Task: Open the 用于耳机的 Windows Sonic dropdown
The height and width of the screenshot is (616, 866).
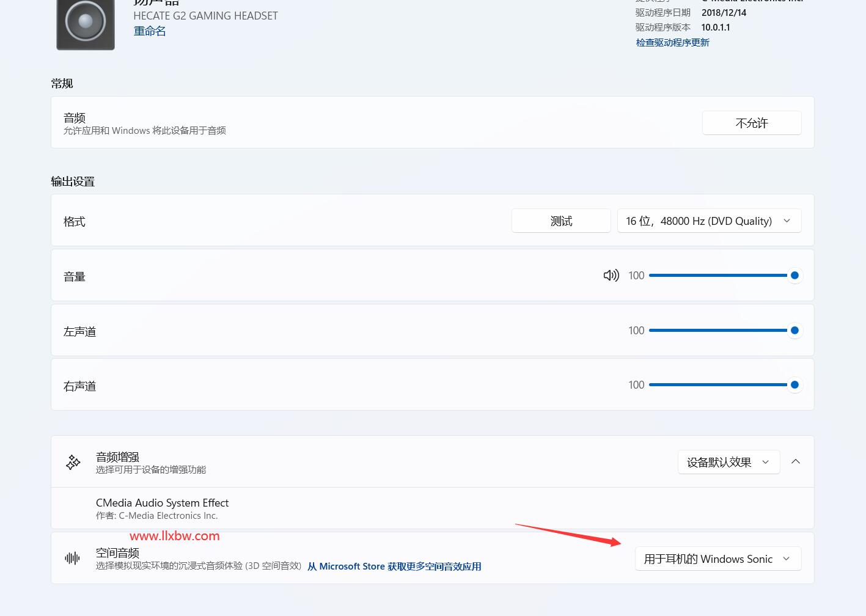Action: pyautogui.click(x=717, y=559)
